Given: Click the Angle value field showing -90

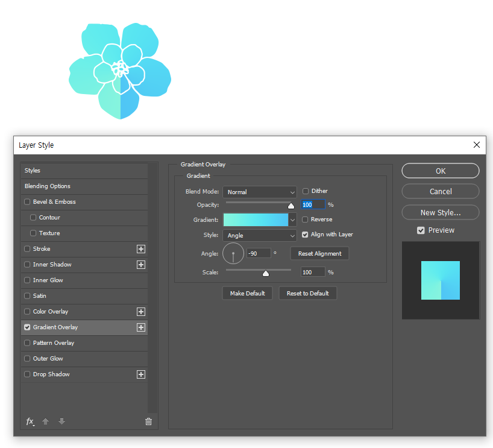Looking at the screenshot, I should click(259, 253).
